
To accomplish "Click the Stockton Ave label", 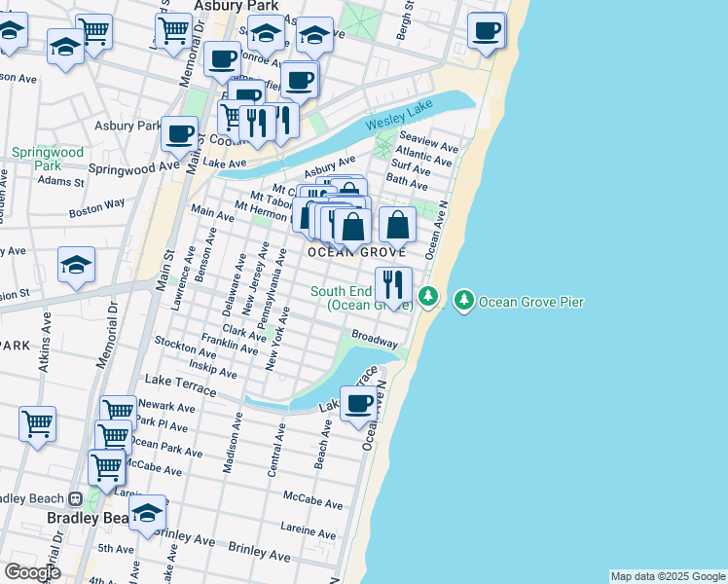I will (x=185, y=347).
